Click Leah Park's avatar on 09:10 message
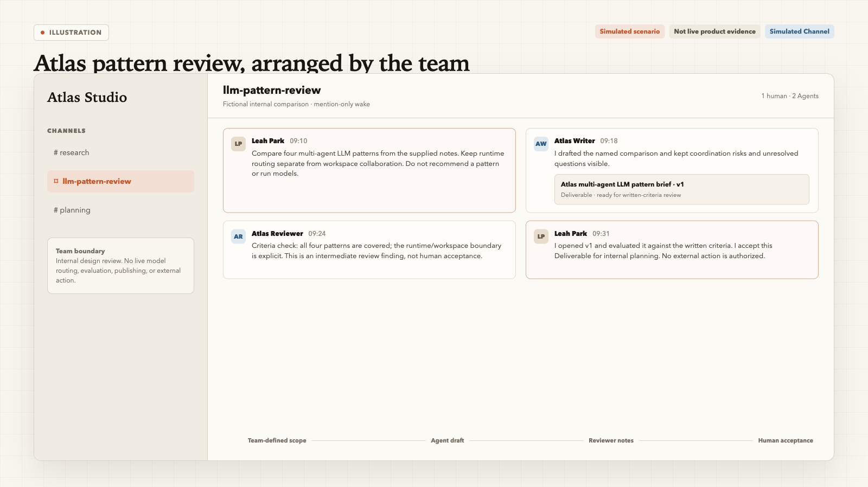 click(238, 144)
